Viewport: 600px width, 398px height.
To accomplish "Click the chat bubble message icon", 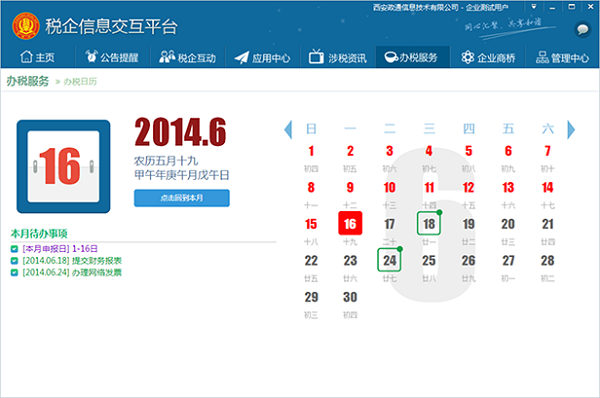I will 583,29.
